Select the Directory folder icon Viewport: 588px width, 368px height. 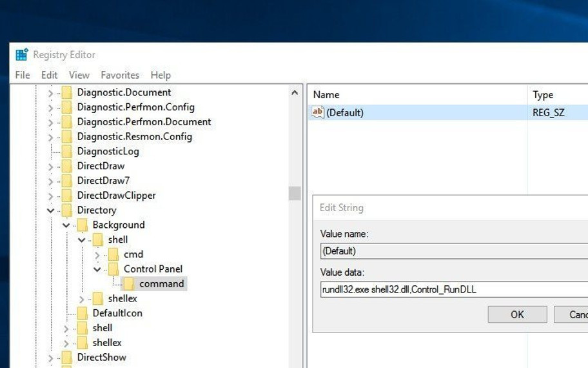coord(67,210)
